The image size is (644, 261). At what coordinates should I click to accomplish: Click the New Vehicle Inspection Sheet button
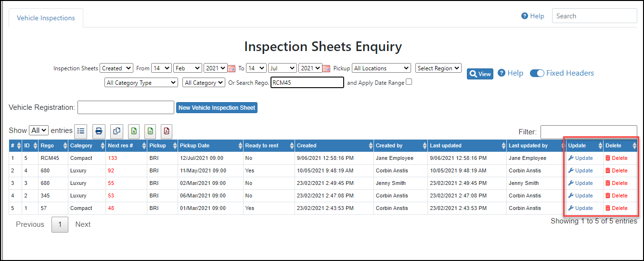(217, 108)
